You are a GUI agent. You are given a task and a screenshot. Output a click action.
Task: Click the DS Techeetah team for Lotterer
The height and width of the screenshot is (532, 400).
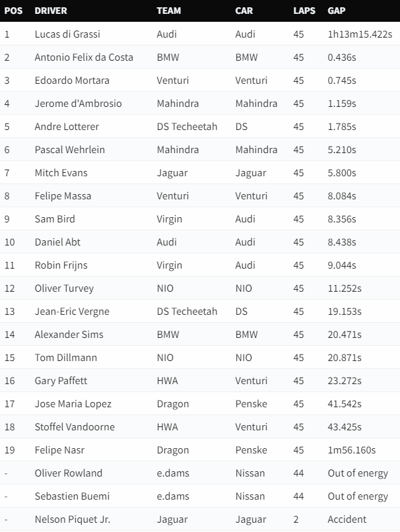pos(187,127)
